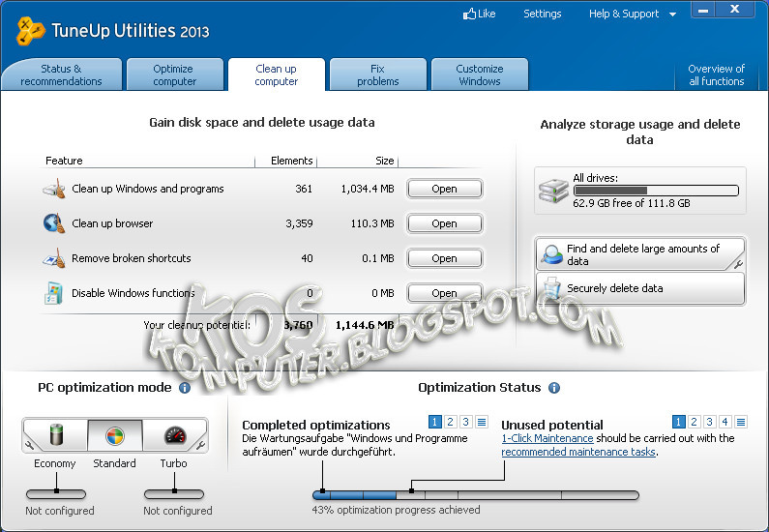Expand the Help & Support dropdown arrow
Image resolution: width=769 pixels, height=532 pixels.
[673, 15]
